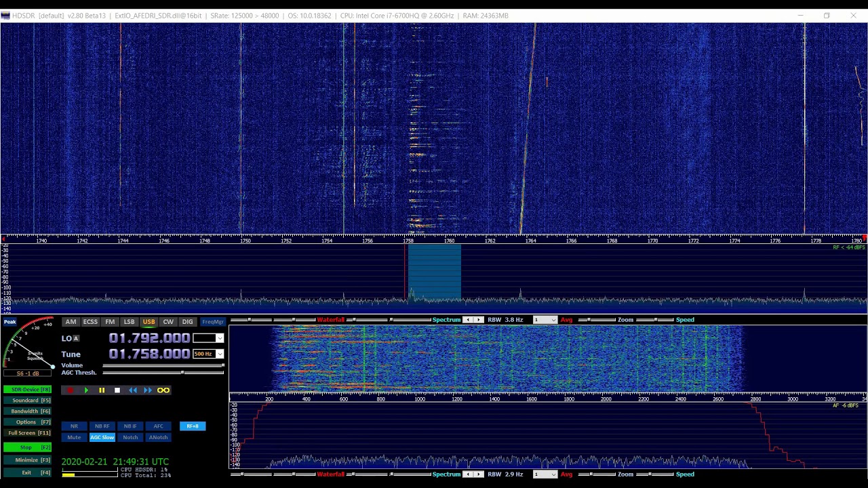
Task: Click the S6 -1 dB signal readout
Action: 28,373
